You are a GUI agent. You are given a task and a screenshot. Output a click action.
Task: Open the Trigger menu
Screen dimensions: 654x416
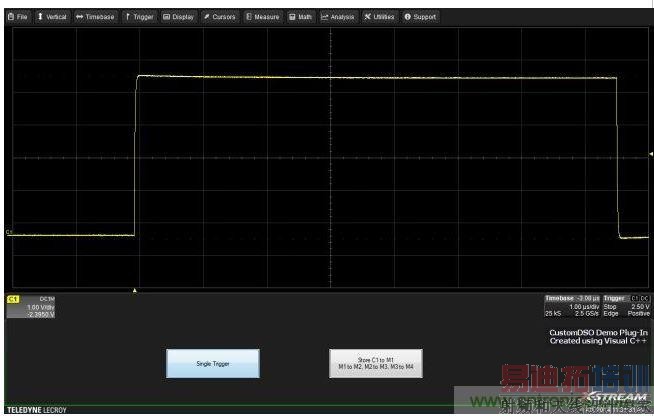coord(140,17)
